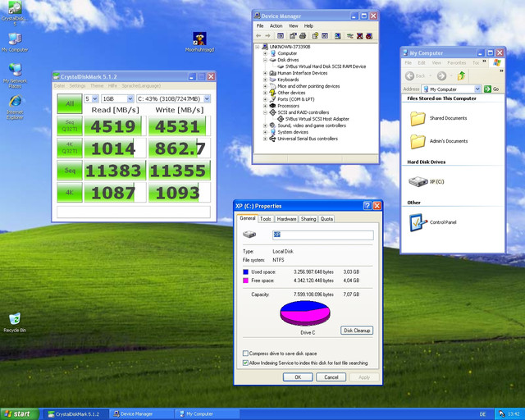Open the Action menu in Device Manager
The height and width of the screenshot is (420, 525).
pyautogui.click(x=276, y=25)
